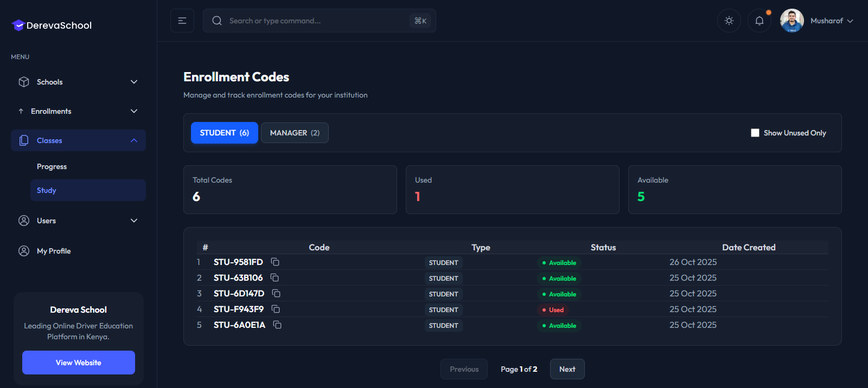This screenshot has height=388, width=868.
Task: Open the Progress submenu item
Action: coord(88,166)
